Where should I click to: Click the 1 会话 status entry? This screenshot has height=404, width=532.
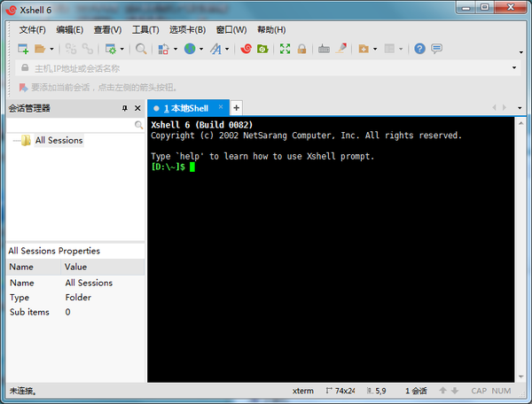416,391
